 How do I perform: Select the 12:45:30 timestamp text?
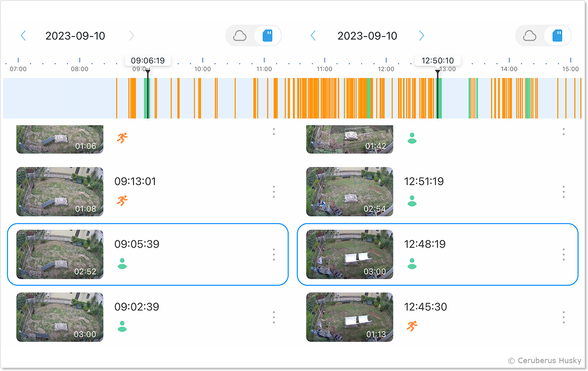(426, 307)
